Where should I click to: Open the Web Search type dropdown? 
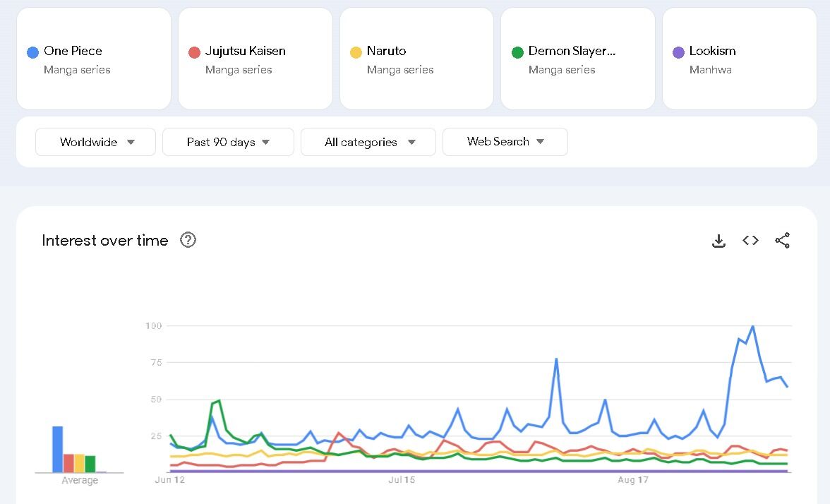click(x=505, y=142)
